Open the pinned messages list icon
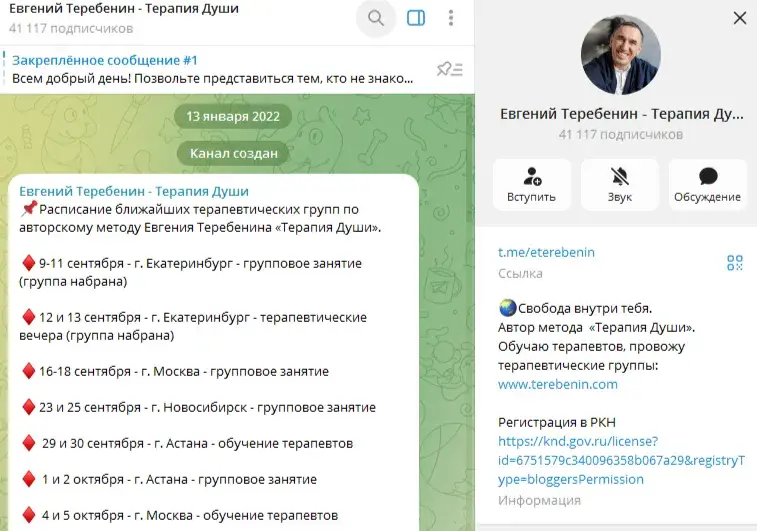The image size is (757, 531). point(449,70)
